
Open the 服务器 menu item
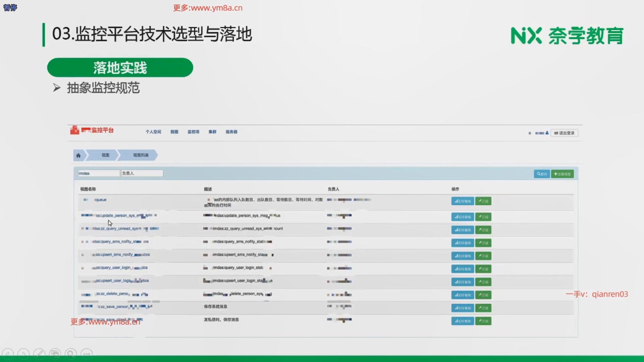231,132
